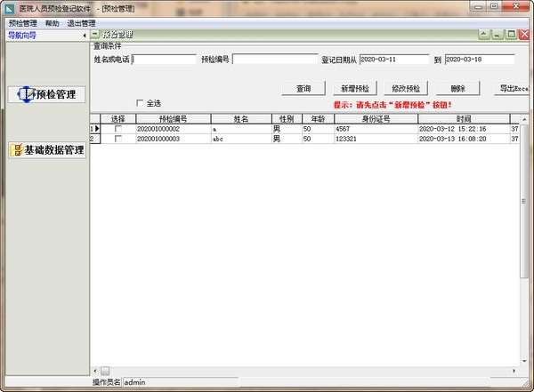Click the vertical scrollbar thumb
The height and width of the screenshot is (392, 534).
tap(524, 201)
